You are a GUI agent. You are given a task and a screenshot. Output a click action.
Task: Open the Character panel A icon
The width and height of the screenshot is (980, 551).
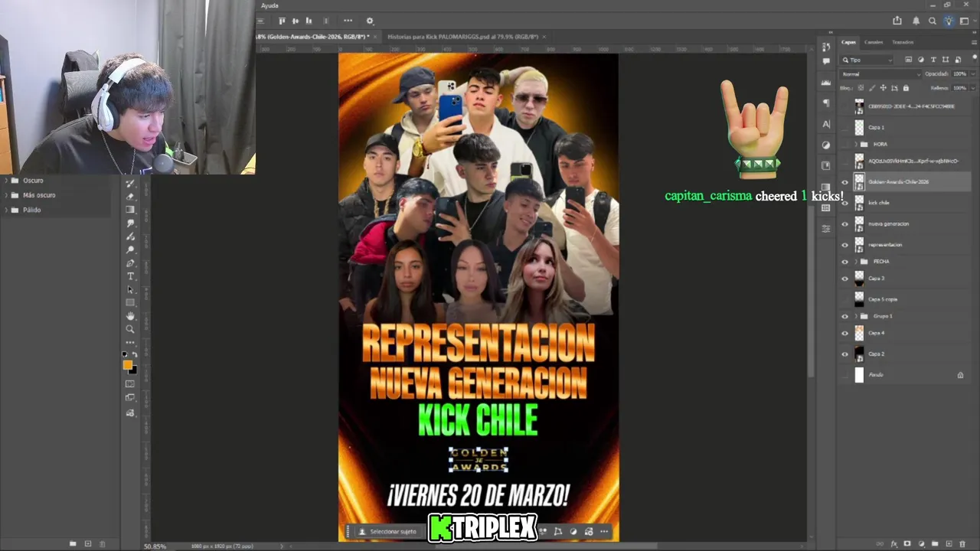coord(826,124)
